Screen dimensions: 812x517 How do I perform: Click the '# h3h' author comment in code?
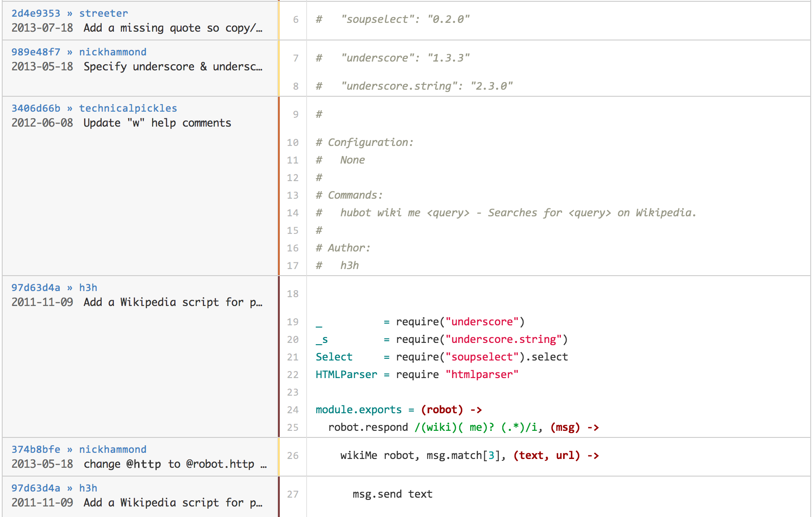coord(337,266)
